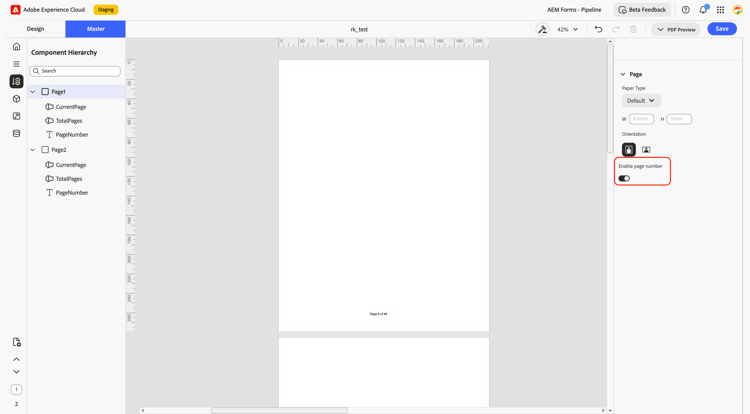Redo the last action
Viewport: 750px width, 414px height.
(616, 29)
